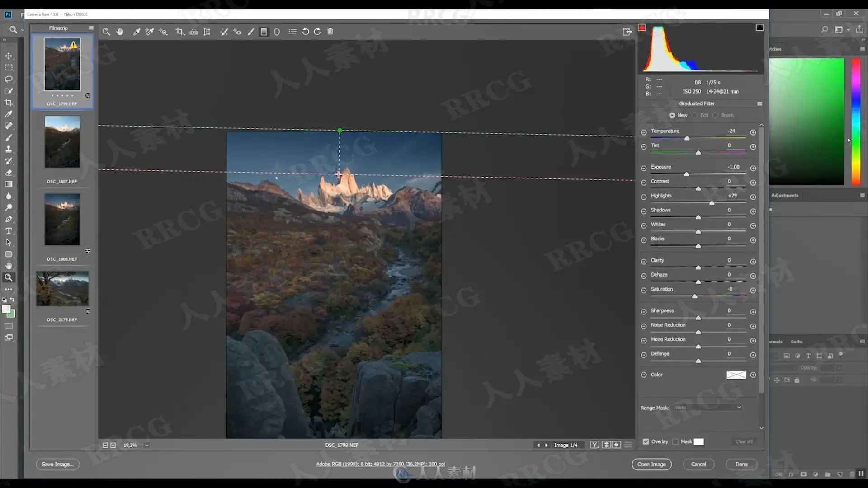Viewport: 868px width, 488px height.
Task: Click the Adobe RGB workflow options link
Action: click(380, 464)
